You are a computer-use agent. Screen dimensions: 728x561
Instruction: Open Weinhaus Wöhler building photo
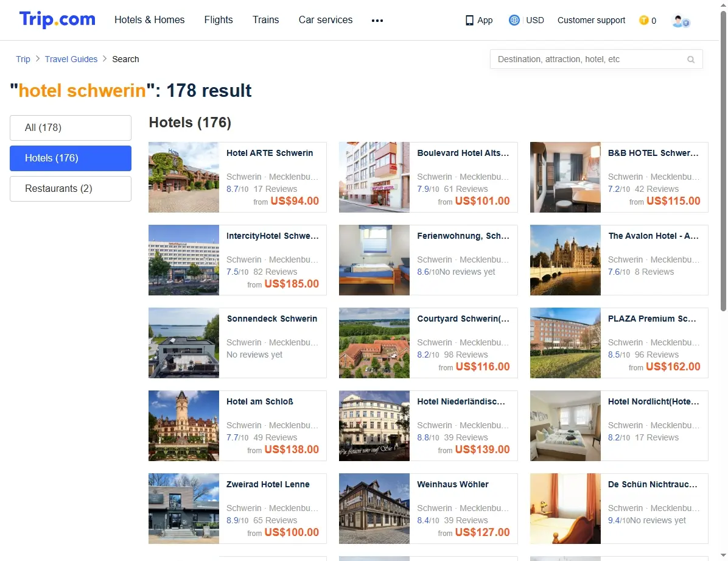pyautogui.click(x=374, y=508)
